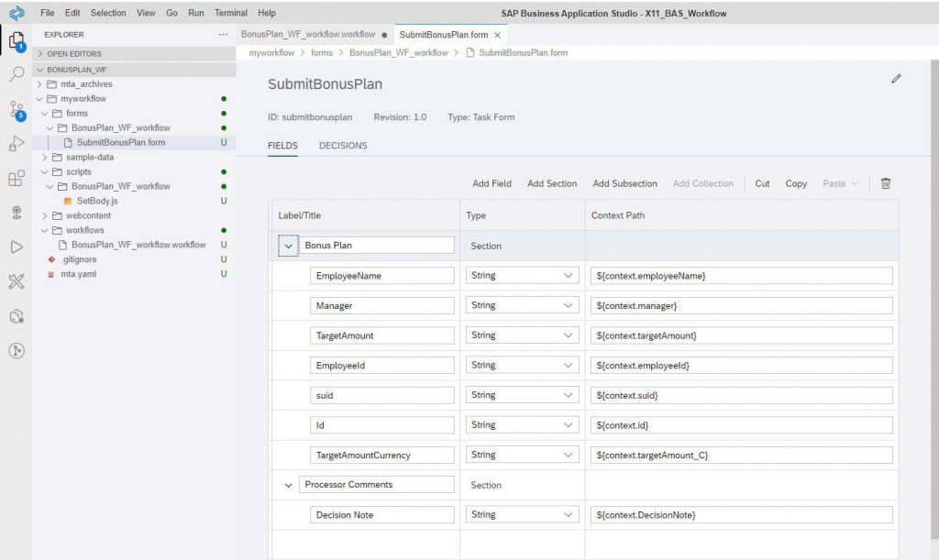Viewport: 939px width, 560px height.
Task: Open the Source Control view icon
Action: pyautogui.click(x=17, y=110)
